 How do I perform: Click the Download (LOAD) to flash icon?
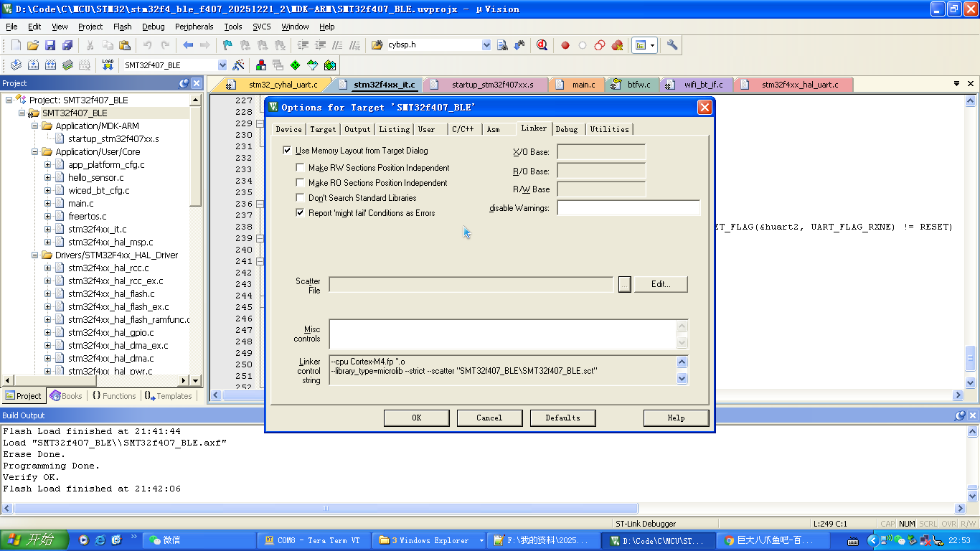click(108, 65)
